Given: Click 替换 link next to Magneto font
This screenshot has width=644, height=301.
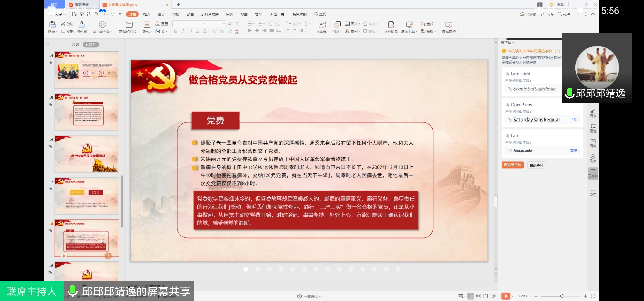Looking at the screenshot, I should point(574,151).
